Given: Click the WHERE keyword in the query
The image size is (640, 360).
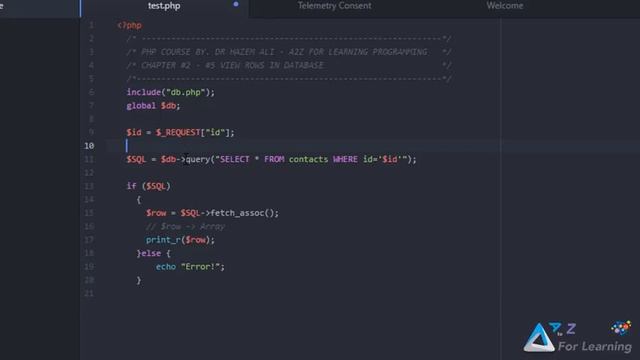Looking at the screenshot, I should point(345,159).
